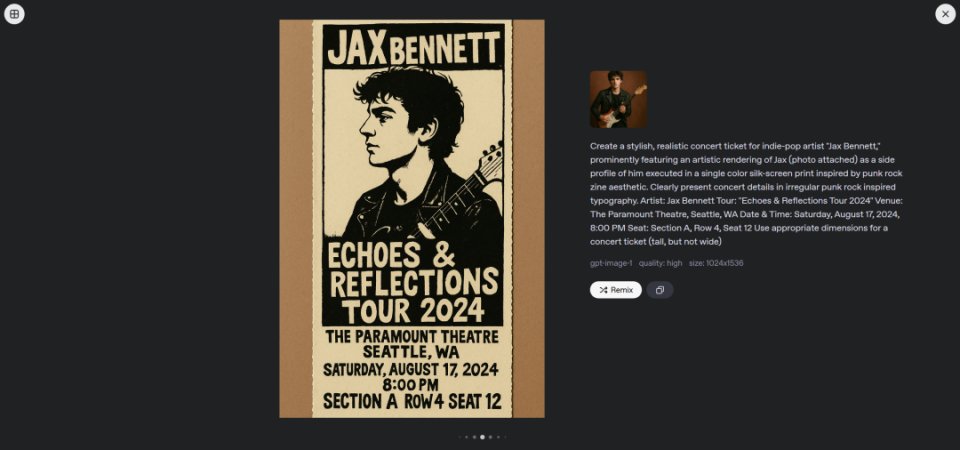Viewport: 960px width, 450px height.
Task: Close the image preview overlay
Action: 945,14
